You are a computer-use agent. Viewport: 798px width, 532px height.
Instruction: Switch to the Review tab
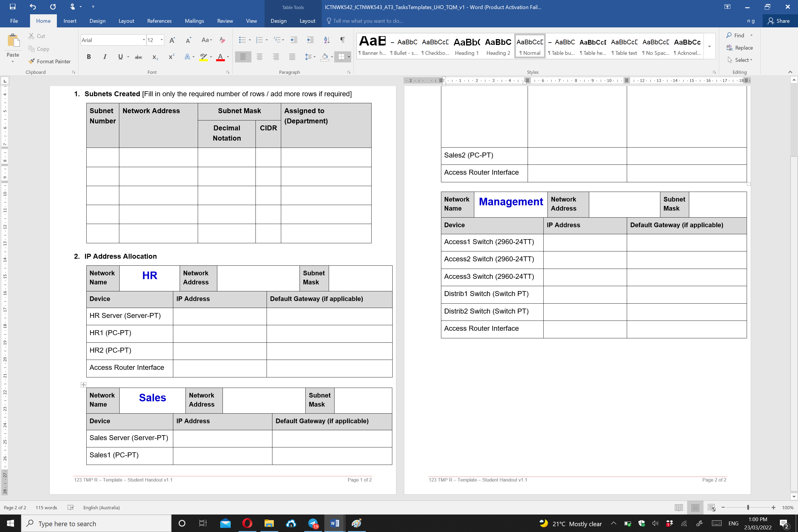point(225,21)
